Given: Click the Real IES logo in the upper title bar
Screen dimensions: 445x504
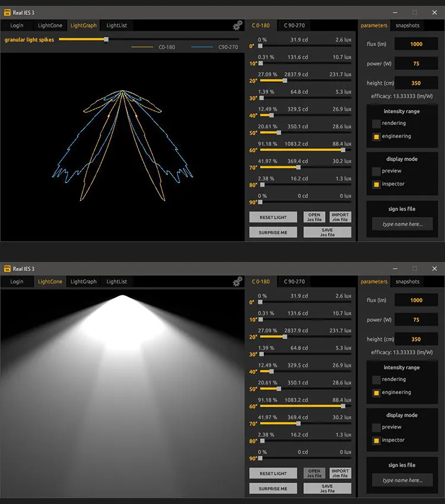Looking at the screenshot, I should coord(7,12).
